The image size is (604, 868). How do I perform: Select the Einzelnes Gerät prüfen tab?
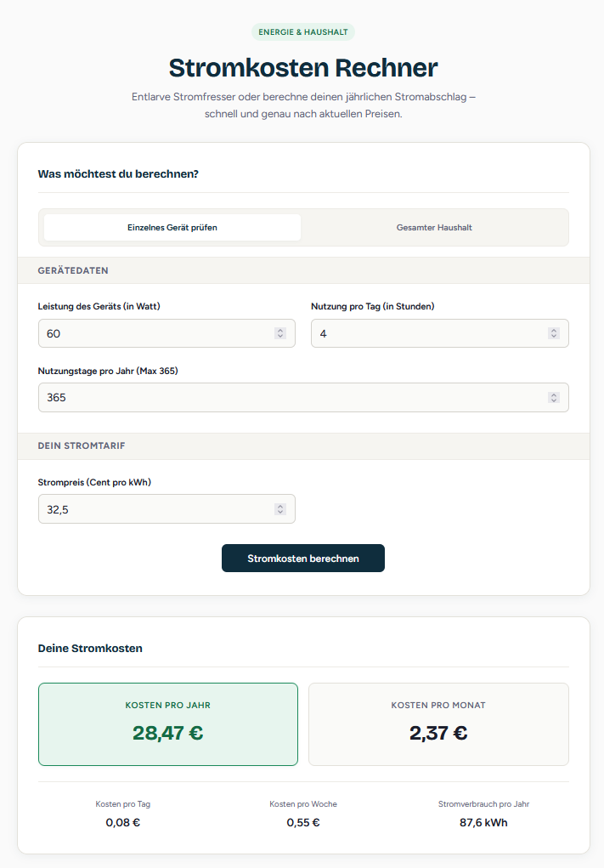172,228
